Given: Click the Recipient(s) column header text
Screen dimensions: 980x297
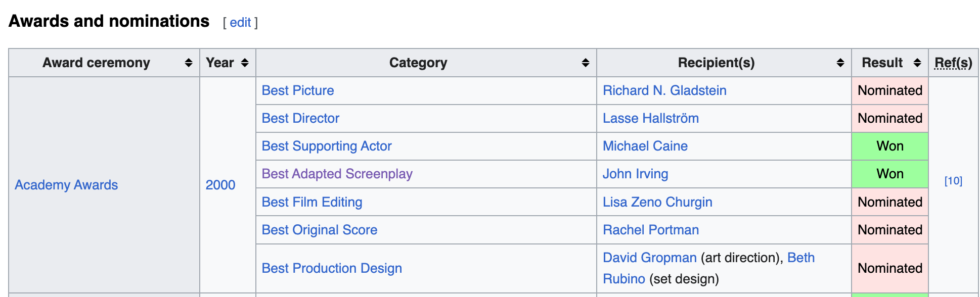Looking at the screenshot, I should coord(716,63).
